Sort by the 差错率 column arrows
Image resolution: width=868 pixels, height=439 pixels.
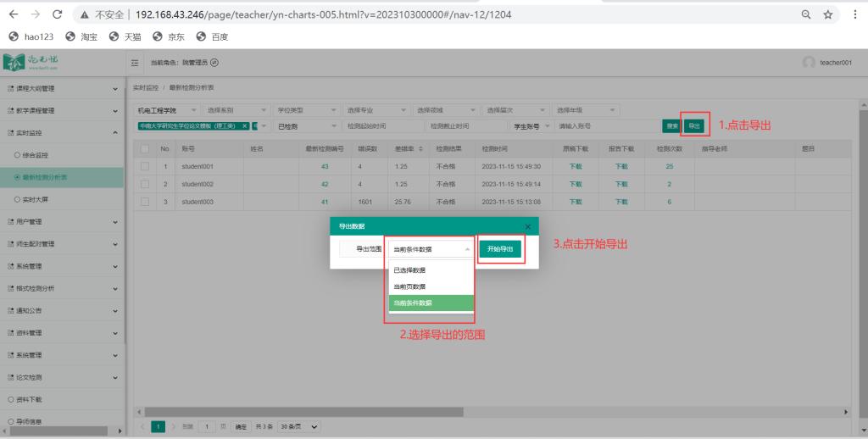pyautogui.click(x=422, y=149)
